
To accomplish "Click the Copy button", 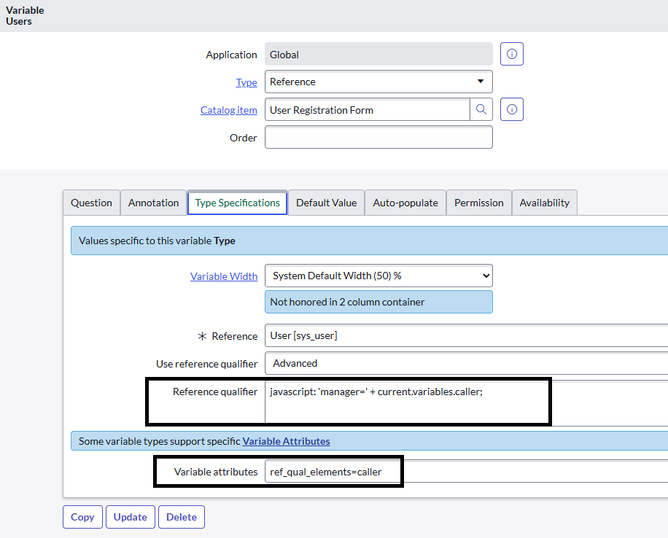I will [82, 517].
